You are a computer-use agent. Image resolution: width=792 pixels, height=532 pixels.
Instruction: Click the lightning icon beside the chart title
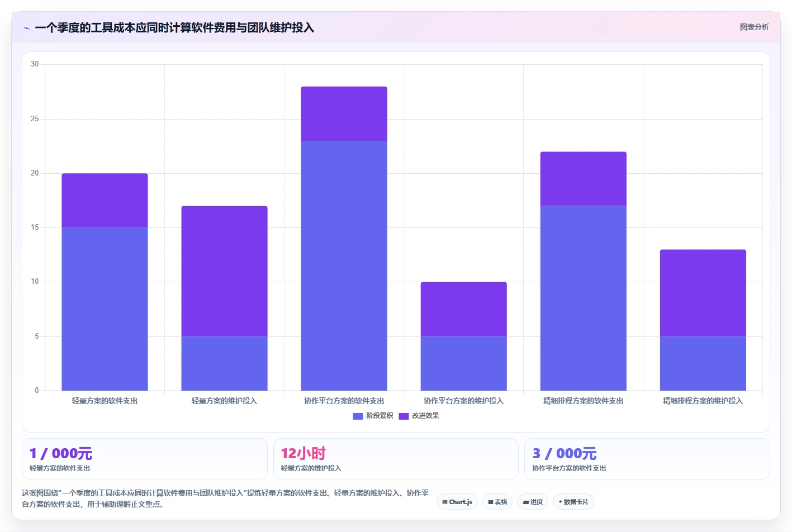(x=26, y=28)
